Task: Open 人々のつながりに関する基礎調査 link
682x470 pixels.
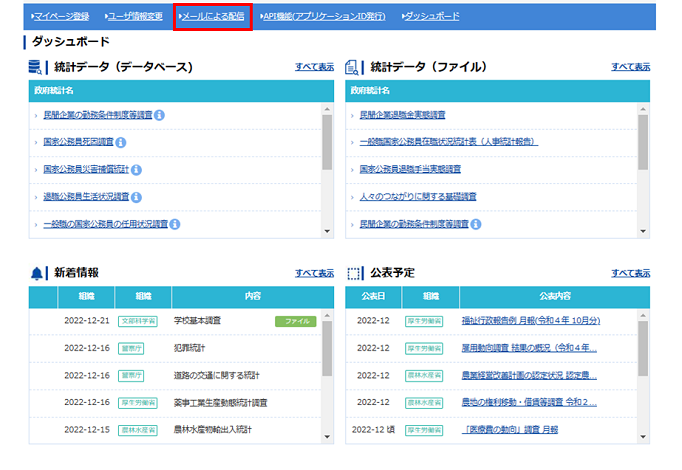Action: pos(418,197)
